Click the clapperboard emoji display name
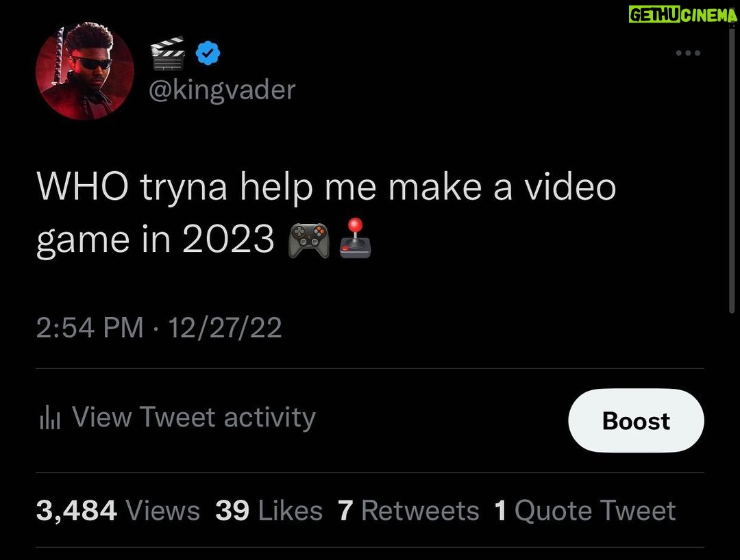The height and width of the screenshot is (560, 740). click(x=168, y=53)
